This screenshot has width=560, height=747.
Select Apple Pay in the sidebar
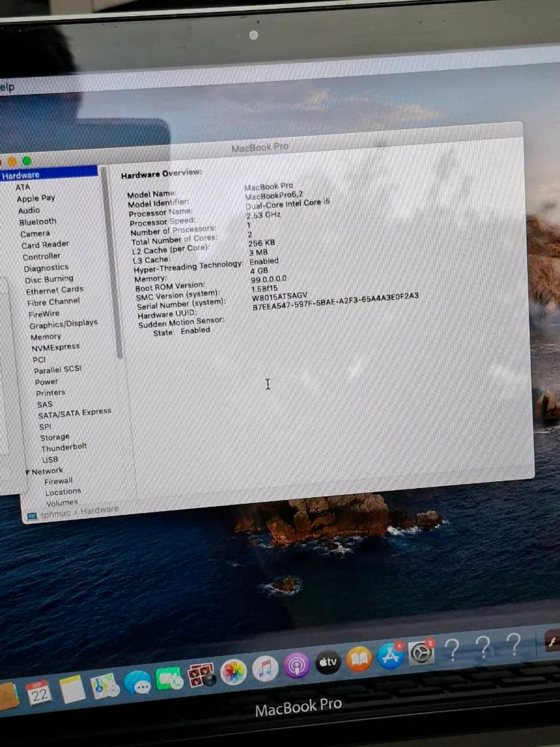click(x=35, y=199)
